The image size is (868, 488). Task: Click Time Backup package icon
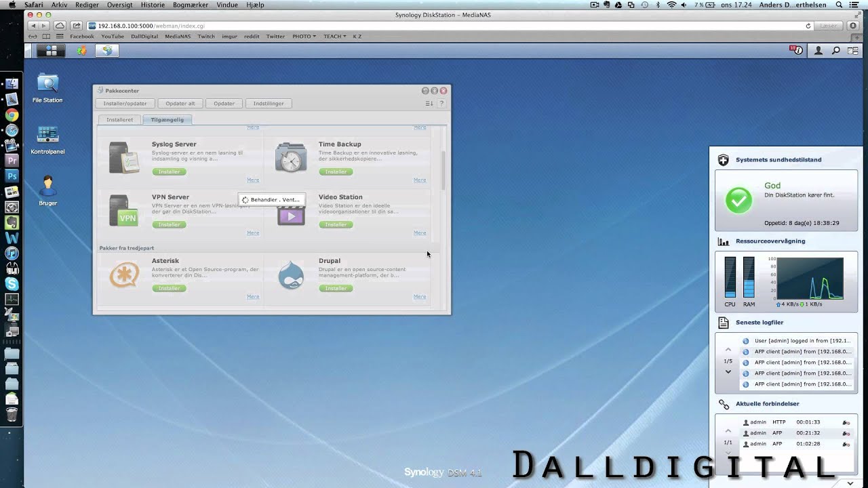pos(291,157)
